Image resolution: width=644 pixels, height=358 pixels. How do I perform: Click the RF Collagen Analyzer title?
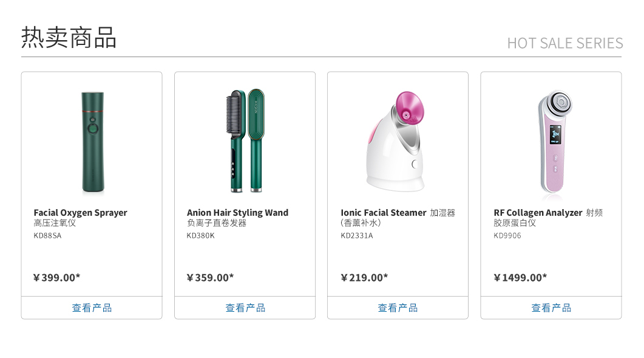[538, 213]
